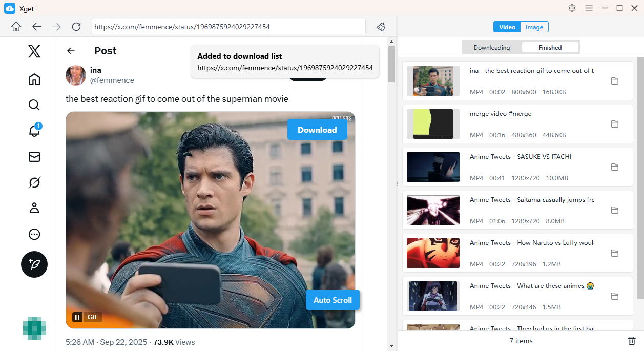Open Grok icon in the X sidebar
The height and width of the screenshot is (351, 644).
pyautogui.click(x=34, y=182)
